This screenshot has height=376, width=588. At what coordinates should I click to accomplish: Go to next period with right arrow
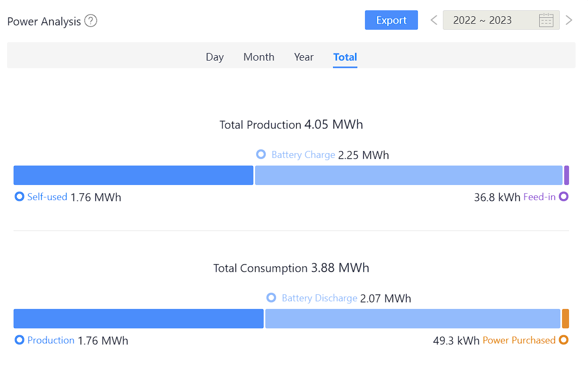(x=569, y=20)
